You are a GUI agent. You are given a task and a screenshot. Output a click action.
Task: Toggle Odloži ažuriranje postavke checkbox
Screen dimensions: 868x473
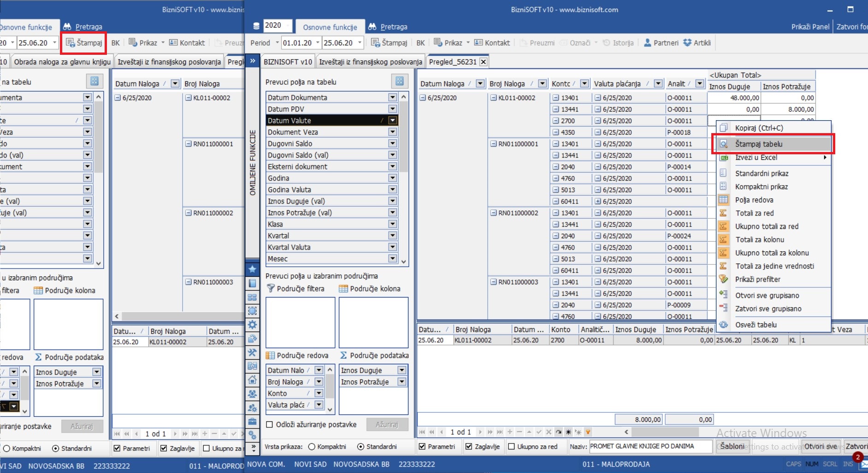[x=270, y=425]
